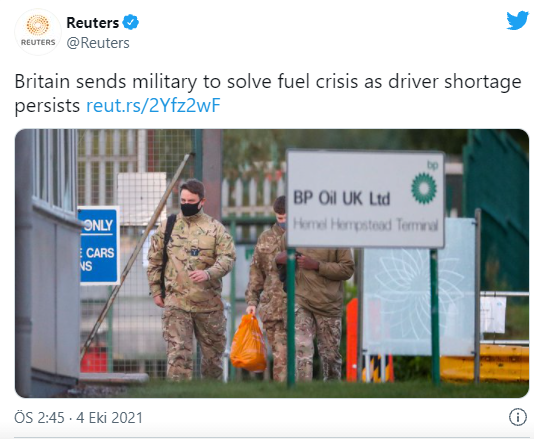
Task: Open the Reuters display name
Action: 93,23
